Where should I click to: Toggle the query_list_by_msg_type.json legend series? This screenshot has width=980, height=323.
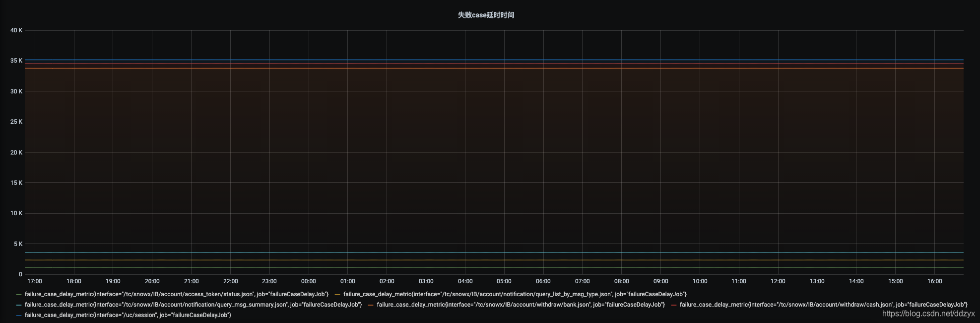point(515,294)
